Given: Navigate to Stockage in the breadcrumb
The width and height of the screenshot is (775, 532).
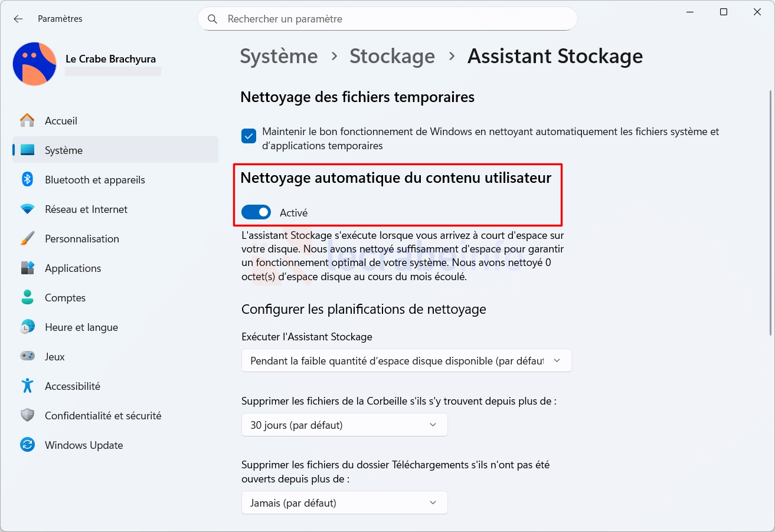Looking at the screenshot, I should [x=392, y=56].
